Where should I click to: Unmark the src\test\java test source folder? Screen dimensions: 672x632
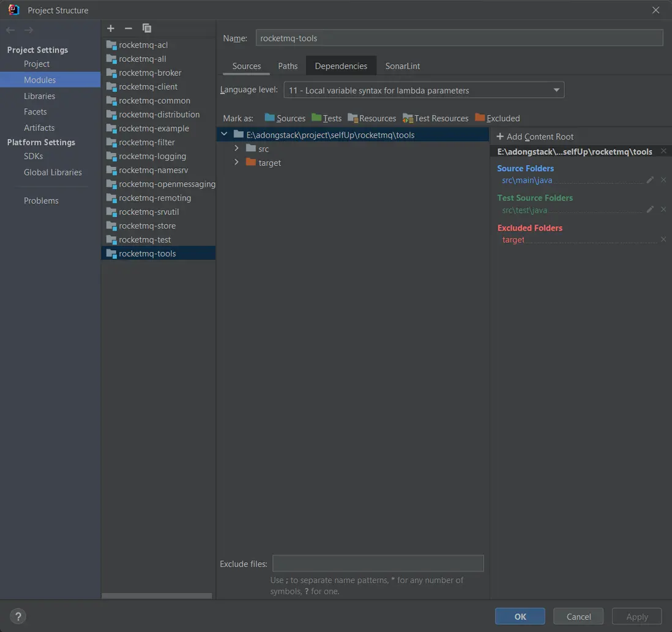[663, 210]
